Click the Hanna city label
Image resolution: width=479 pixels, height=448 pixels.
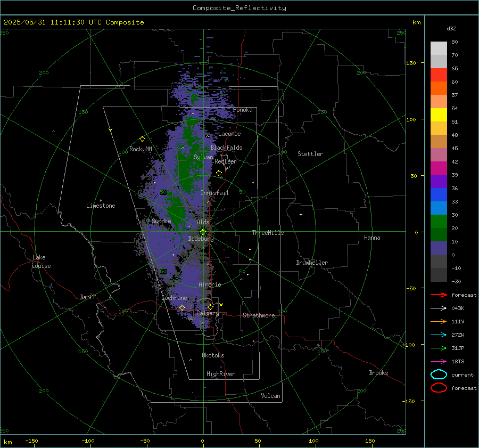coord(372,238)
